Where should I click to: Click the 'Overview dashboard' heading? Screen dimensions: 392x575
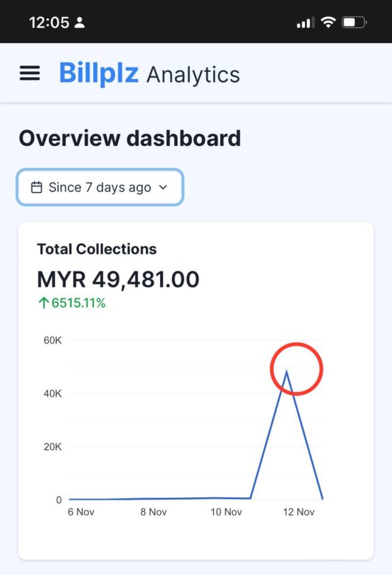[130, 138]
